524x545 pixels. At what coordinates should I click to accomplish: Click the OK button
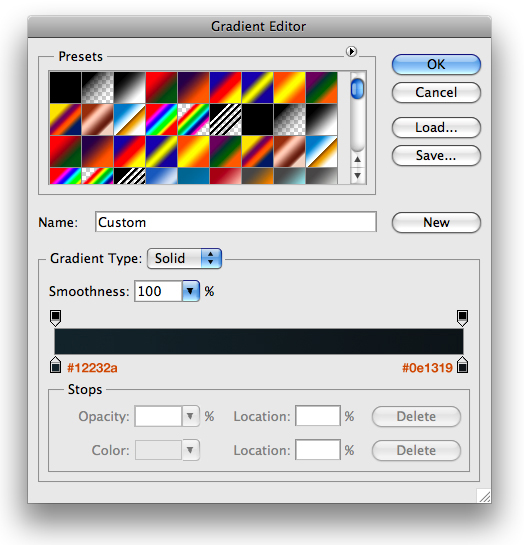point(436,64)
